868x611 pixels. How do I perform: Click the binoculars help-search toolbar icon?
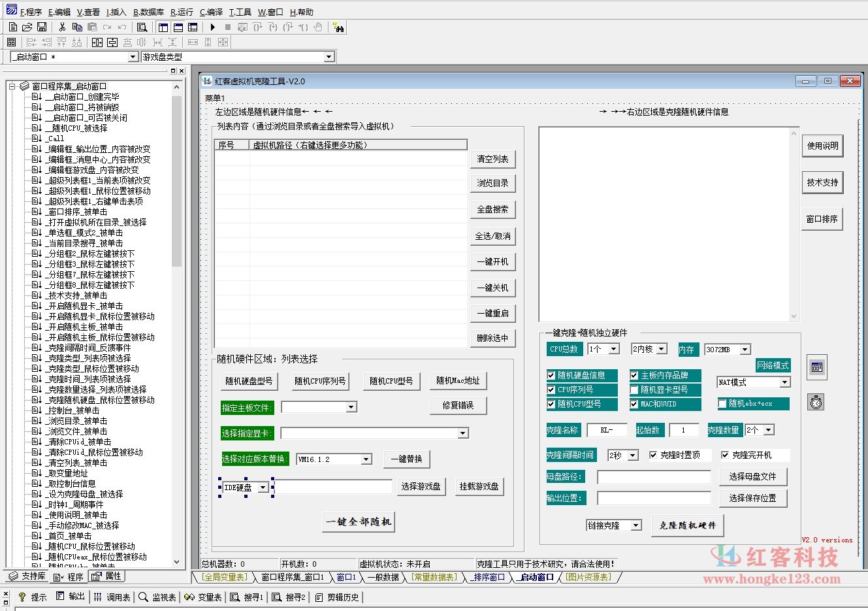(338, 27)
